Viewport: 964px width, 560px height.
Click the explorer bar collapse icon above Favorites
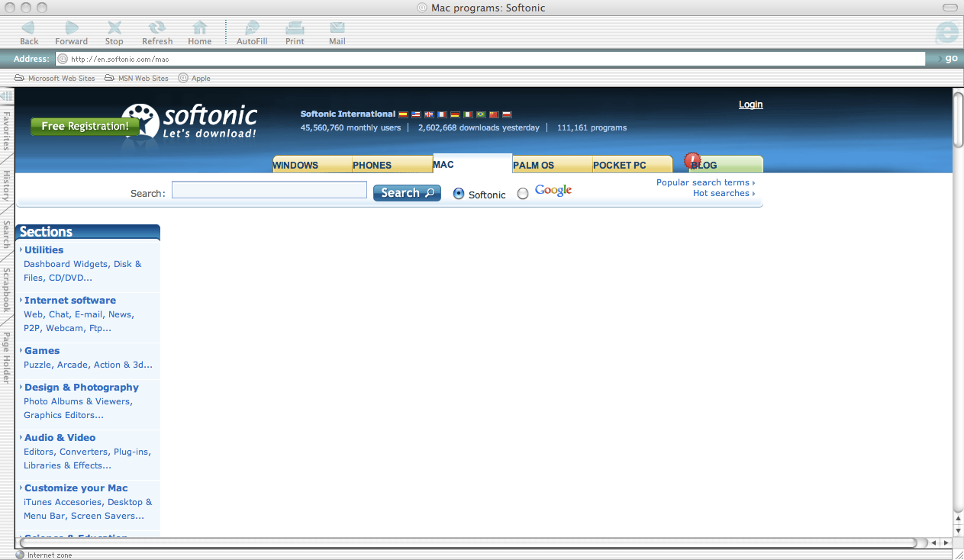click(6, 96)
